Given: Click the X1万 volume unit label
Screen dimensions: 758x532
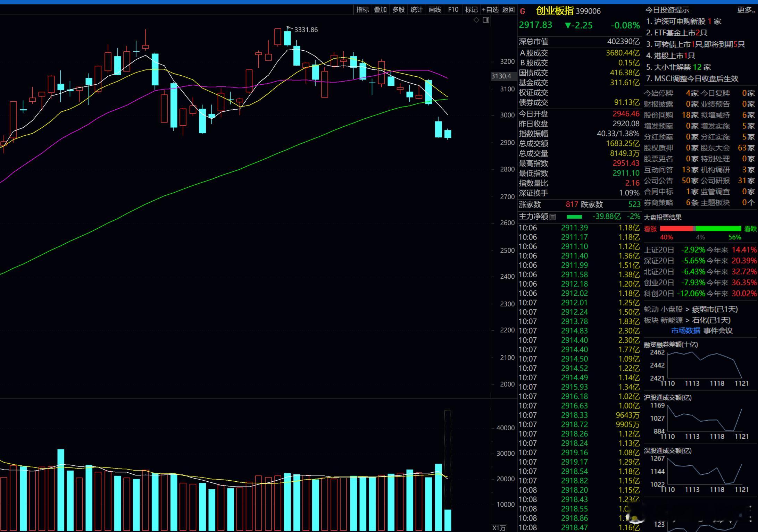Looking at the screenshot, I should pos(499,528).
